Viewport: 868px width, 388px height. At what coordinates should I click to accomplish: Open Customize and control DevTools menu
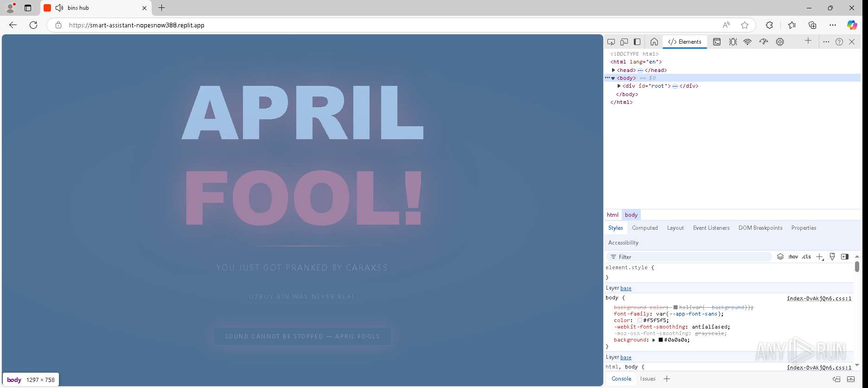(x=826, y=42)
